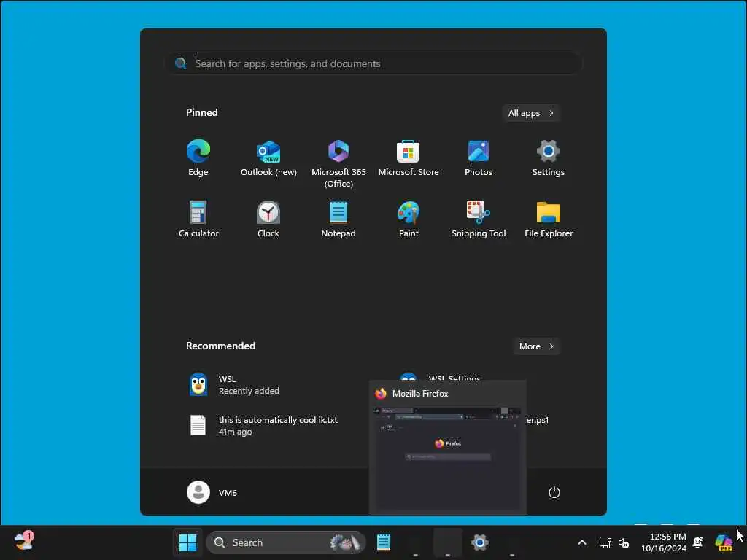Click taskbar Search box
Screen dimensions: 747x560
pos(286,542)
